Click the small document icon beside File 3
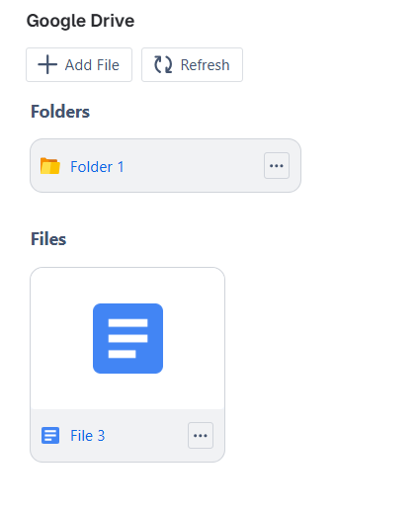 tap(50, 436)
